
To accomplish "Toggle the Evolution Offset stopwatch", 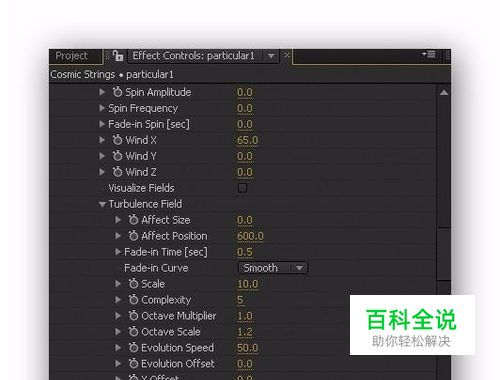I will (x=133, y=364).
